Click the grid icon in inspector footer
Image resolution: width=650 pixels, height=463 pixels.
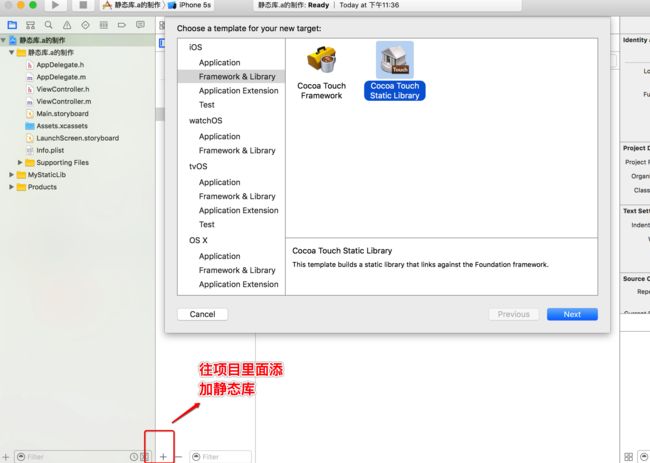(628, 457)
